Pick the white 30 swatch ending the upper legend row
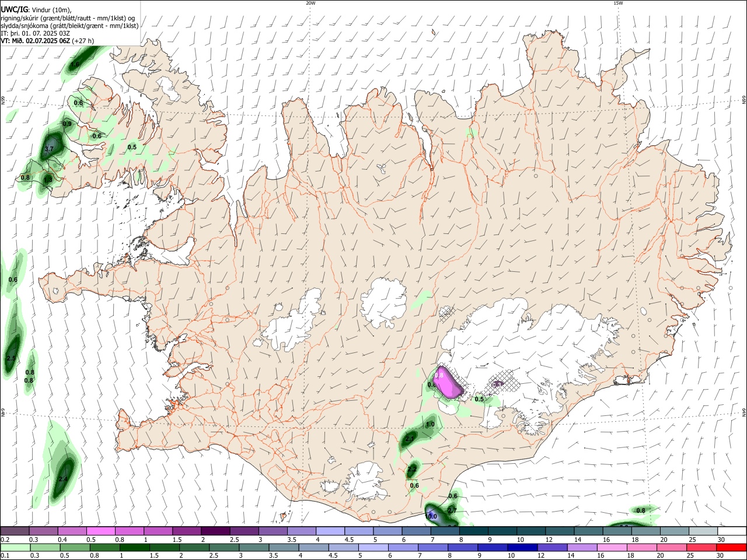This screenshot has height=560, width=747. click(731, 531)
